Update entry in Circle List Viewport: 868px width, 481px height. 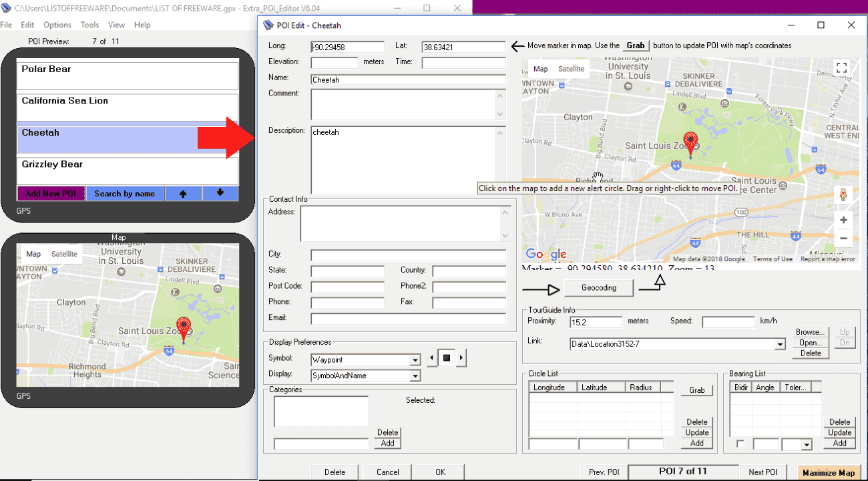(x=697, y=432)
